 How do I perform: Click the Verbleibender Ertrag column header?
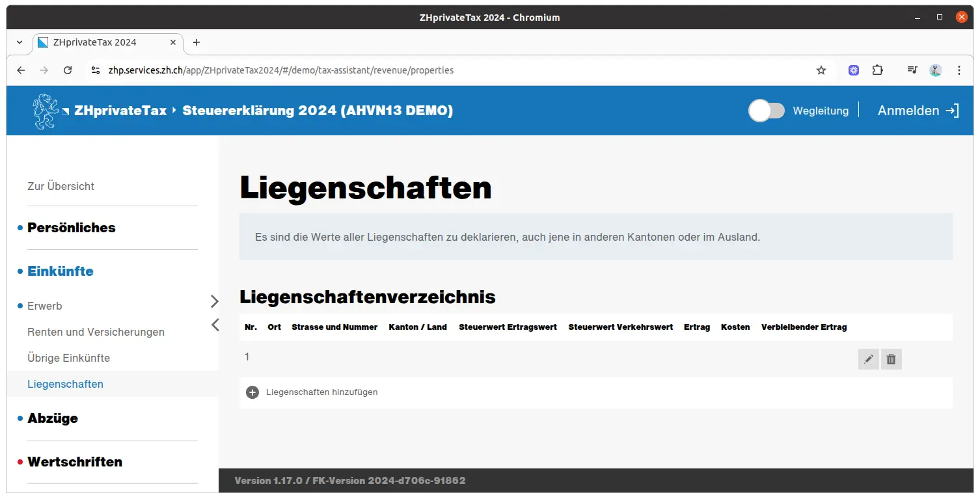click(x=804, y=327)
